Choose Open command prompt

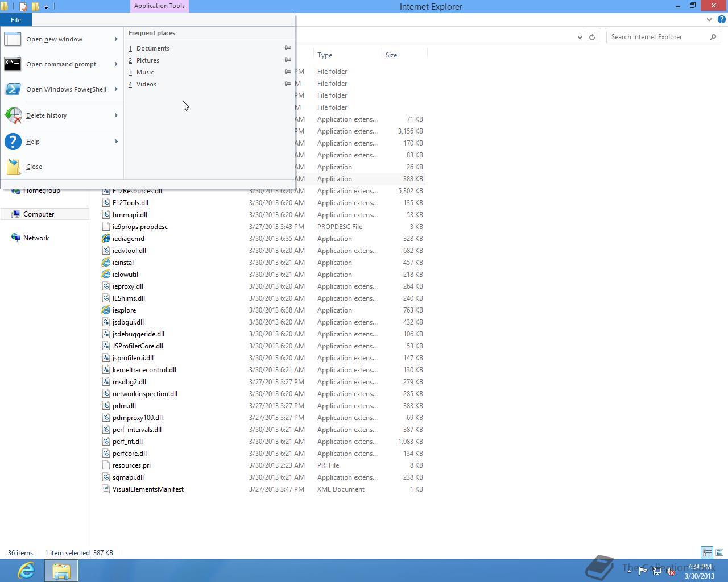61,64
